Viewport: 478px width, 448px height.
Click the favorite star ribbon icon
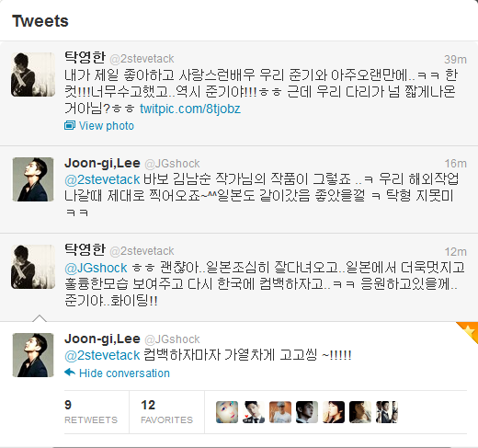click(x=470, y=330)
